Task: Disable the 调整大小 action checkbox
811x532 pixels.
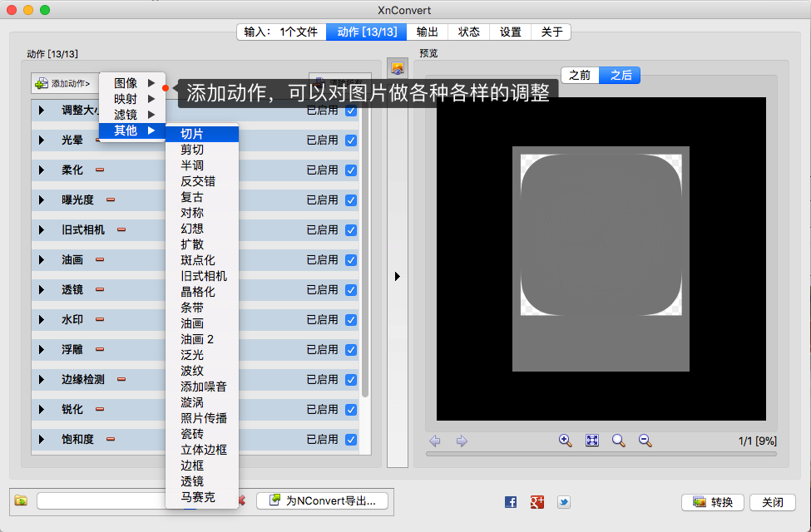Action: tap(351, 111)
